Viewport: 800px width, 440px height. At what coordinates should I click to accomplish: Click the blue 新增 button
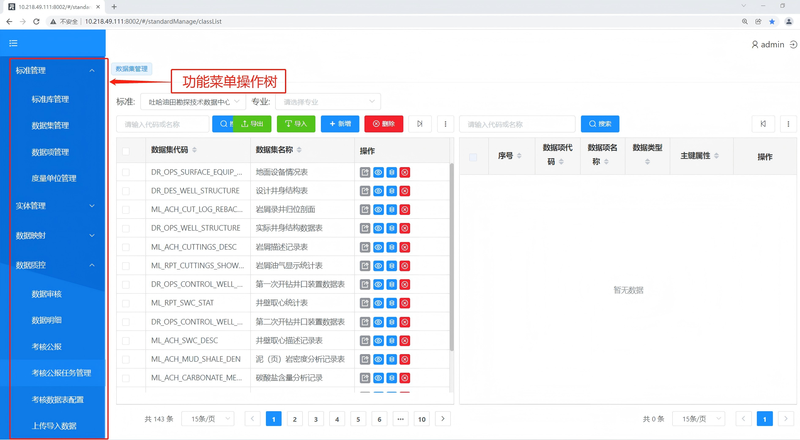[x=340, y=124]
